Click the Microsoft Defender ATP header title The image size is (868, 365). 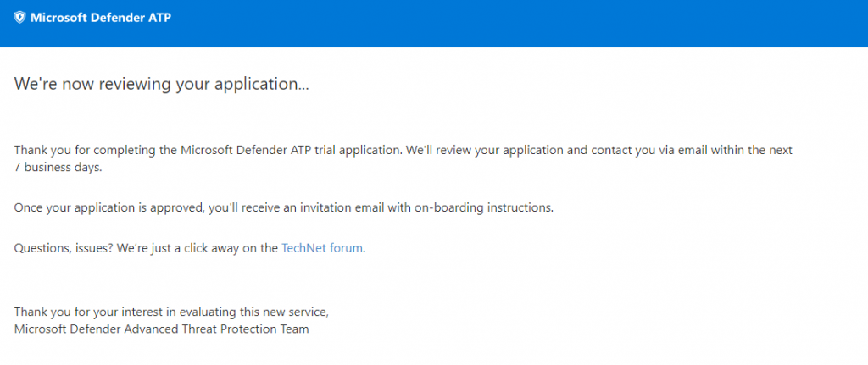click(101, 18)
